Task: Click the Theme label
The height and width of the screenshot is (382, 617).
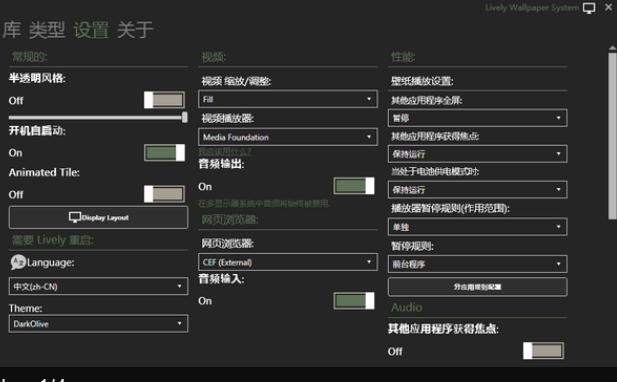Action: pyautogui.click(x=26, y=308)
